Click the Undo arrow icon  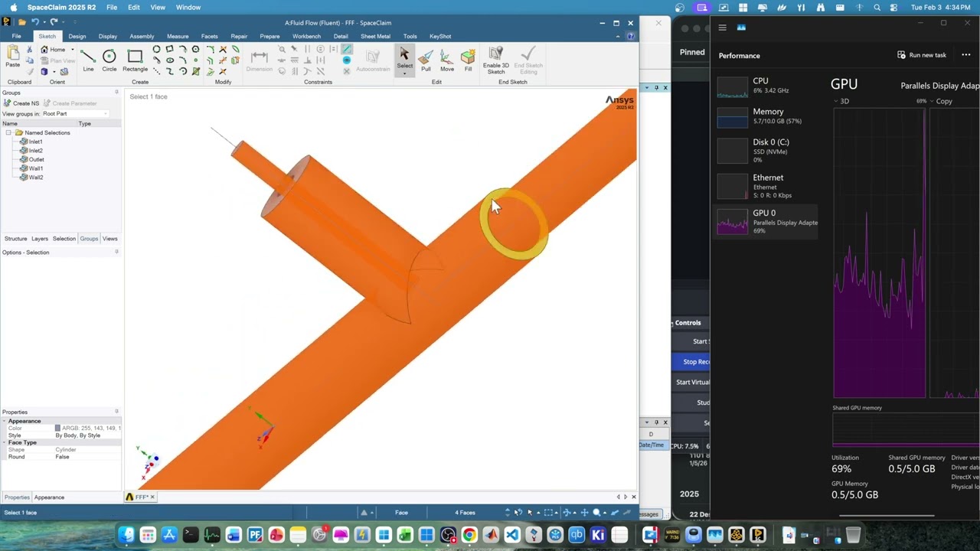click(35, 22)
